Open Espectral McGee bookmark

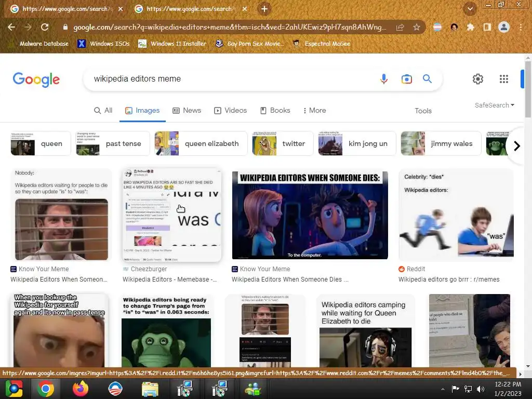pyautogui.click(x=321, y=44)
